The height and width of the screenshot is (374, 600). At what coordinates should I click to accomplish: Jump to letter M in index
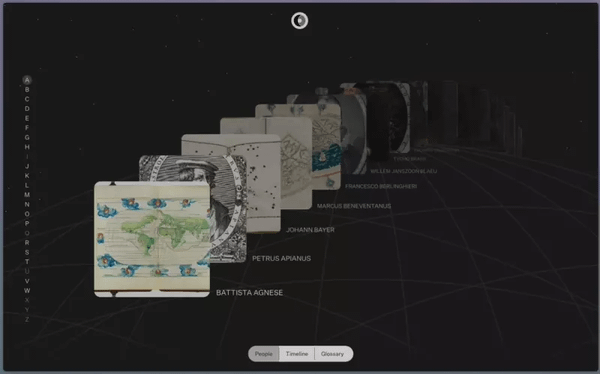coord(27,195)
